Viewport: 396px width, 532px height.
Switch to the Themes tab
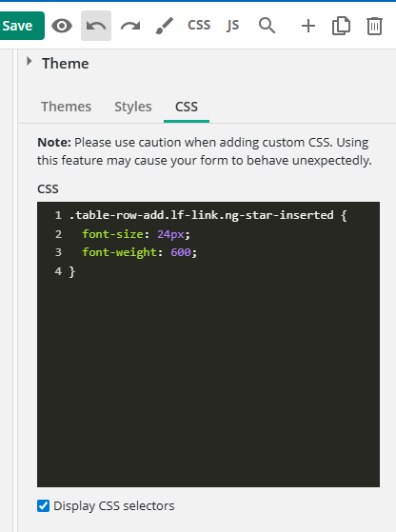point(67,107)
